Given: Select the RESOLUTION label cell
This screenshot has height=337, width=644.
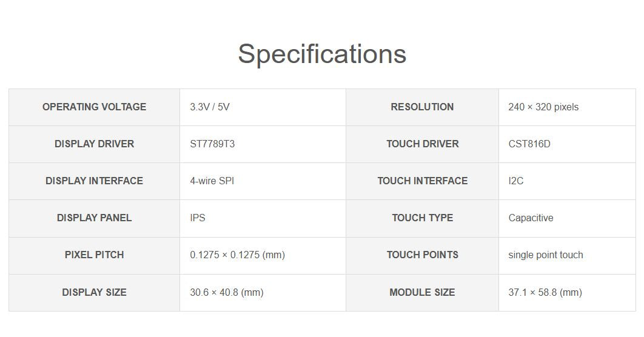Looking at the screenshot, I should [422, 107].
